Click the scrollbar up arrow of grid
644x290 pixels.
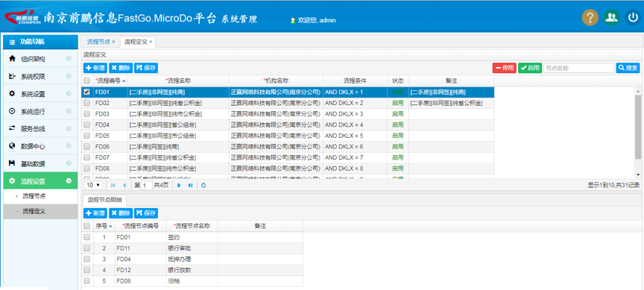pyautogui.click(x=637, y=91)
